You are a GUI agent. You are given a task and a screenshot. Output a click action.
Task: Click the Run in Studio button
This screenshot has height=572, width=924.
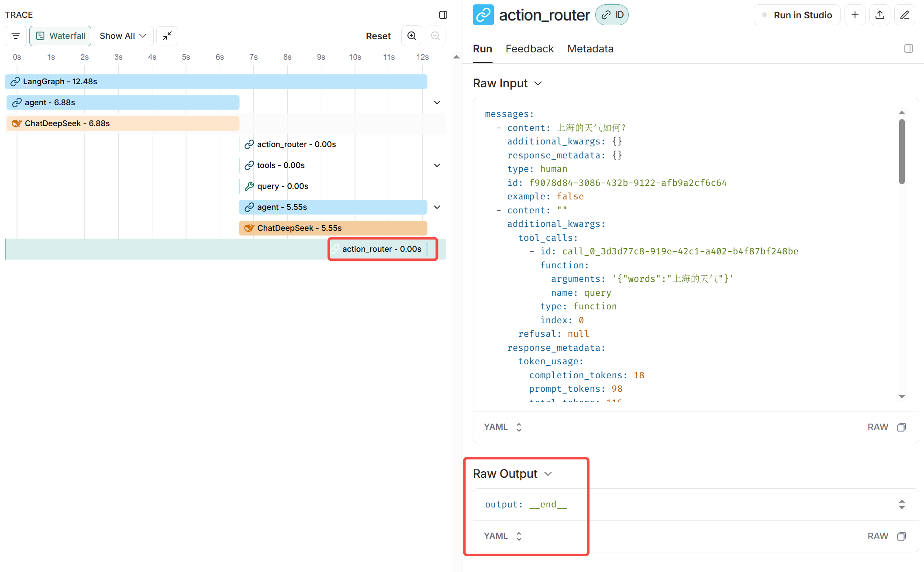[x=797, y=15]
